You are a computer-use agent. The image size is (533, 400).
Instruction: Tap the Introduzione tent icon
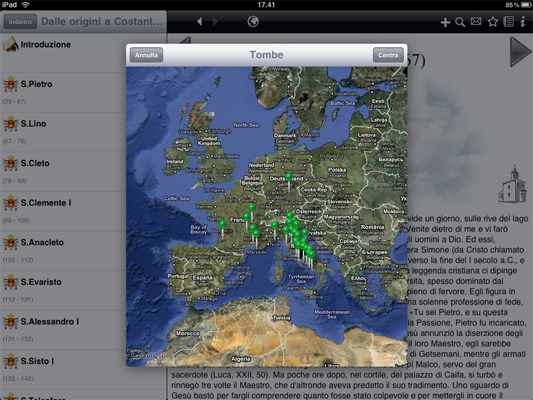click(10, 44)
